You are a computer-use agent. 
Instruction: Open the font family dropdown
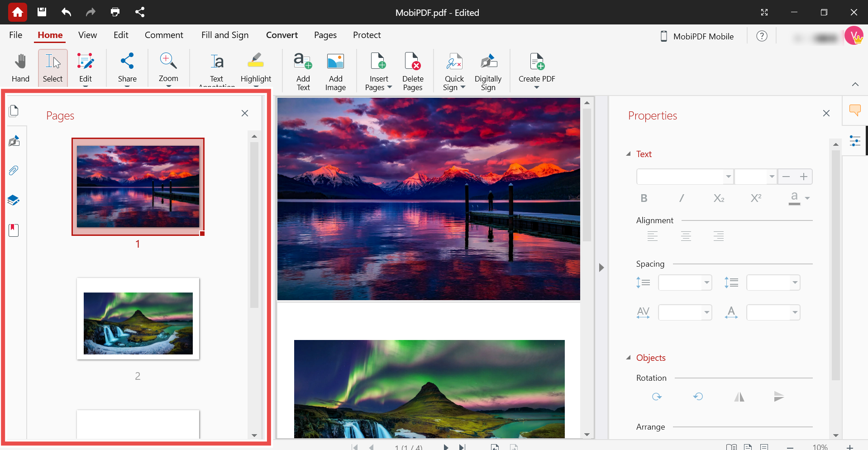(728, 177)
